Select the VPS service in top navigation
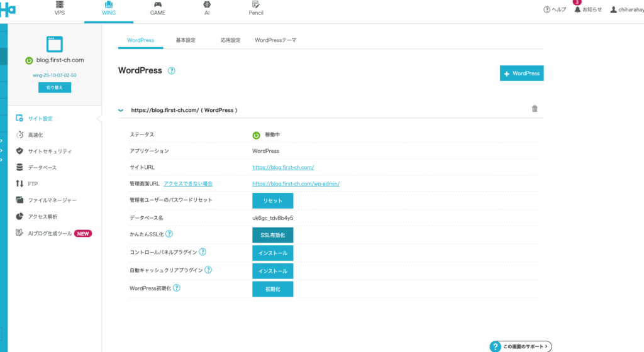The width and height of the screenshot is (644, 352). click(60, 8)
